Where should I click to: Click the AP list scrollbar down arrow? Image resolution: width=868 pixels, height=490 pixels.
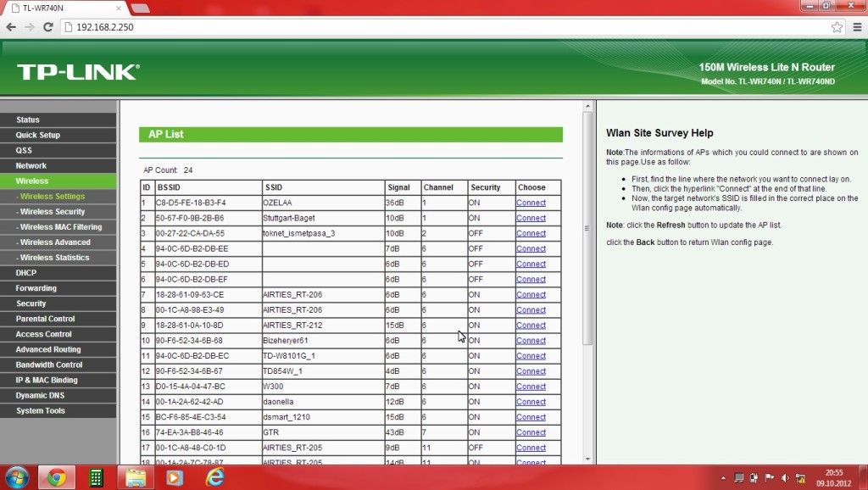point(587,459)
